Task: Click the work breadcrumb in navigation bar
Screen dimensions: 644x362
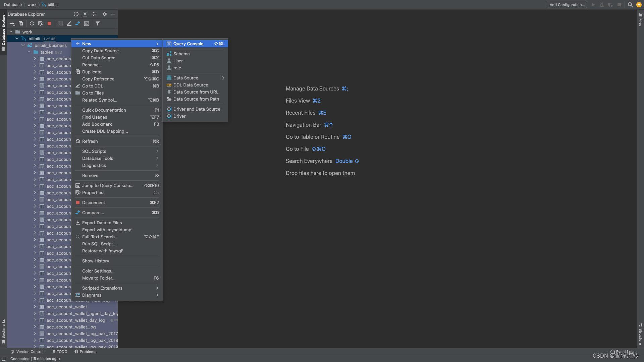Action: coord(32,5)
